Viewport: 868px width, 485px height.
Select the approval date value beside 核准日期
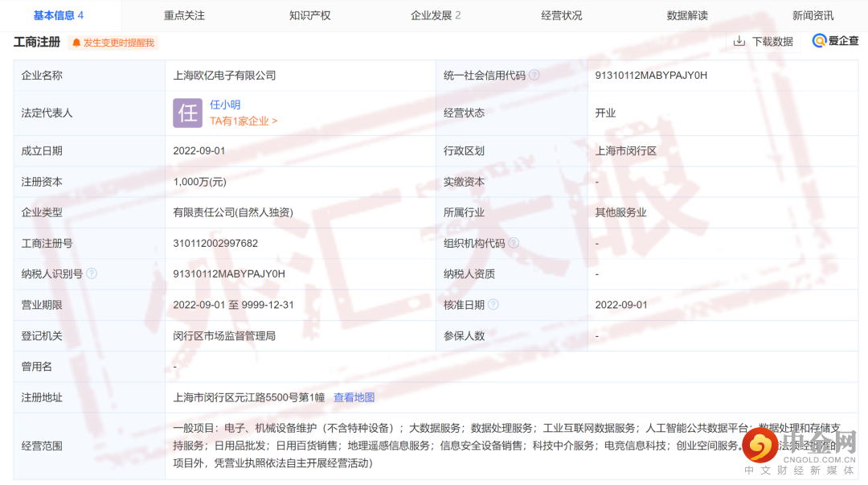tap(621, 305)
